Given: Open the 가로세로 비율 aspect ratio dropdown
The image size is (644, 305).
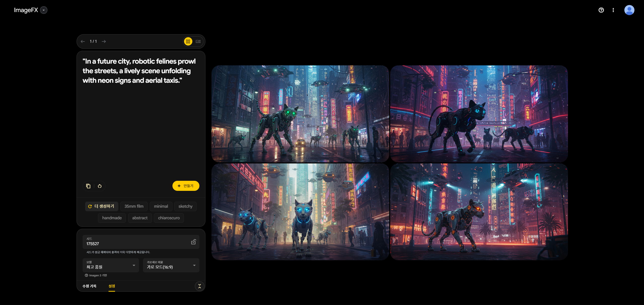Looking at the screenshot, I should (x=171, y=265).
